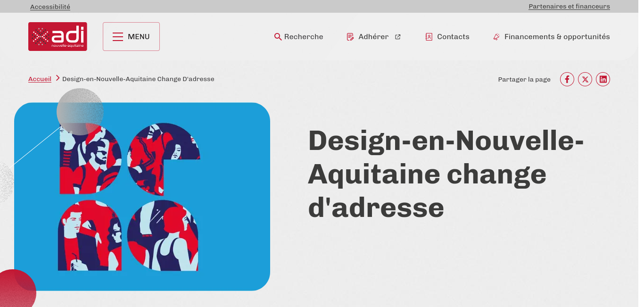The image size is (644, 307).
Task: Click the ADI Nouvelle-Aquitaine logo
Action: click(x=58, y=37)
